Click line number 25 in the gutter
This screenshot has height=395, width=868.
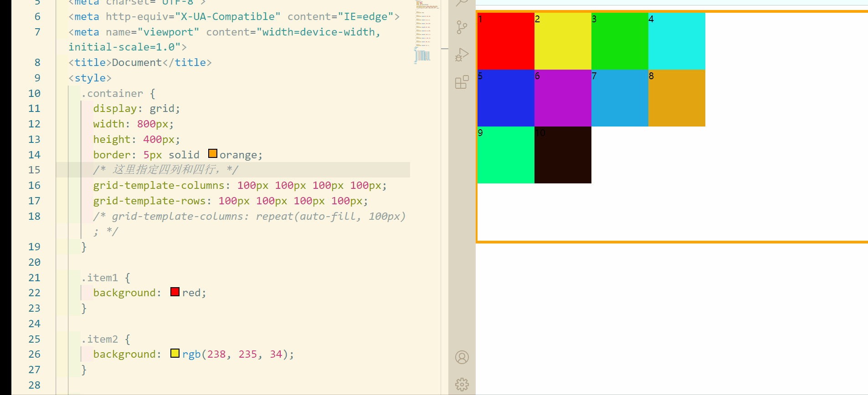point(34,339)
